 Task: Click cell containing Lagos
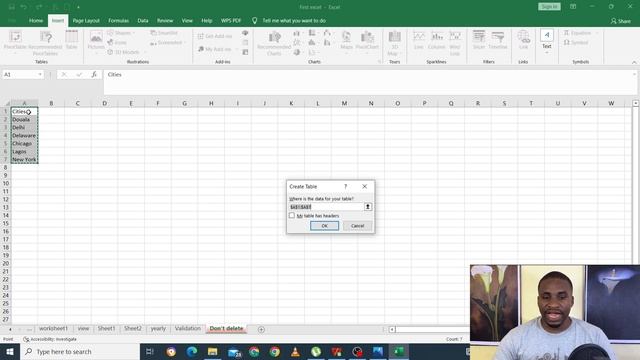pyautogui.click(x=24, y=151)
